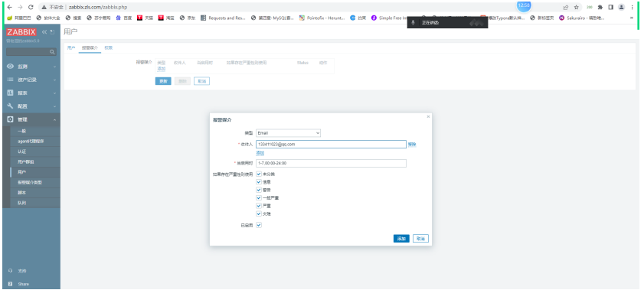Viewport: 644px width, 290px height.
Task: Uncheck the 一般严重 severity checkbox
Action: click(259, 197)
